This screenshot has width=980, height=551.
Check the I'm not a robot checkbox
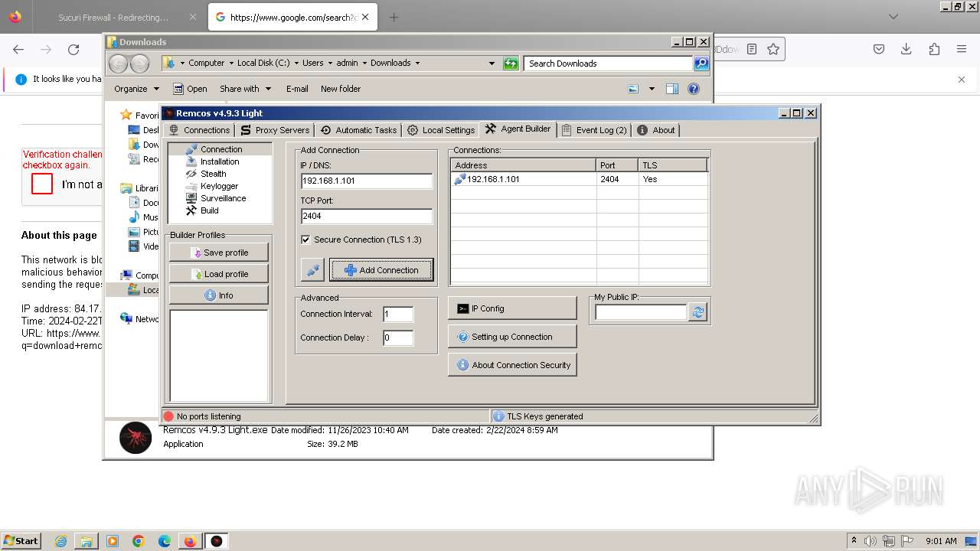42,184
